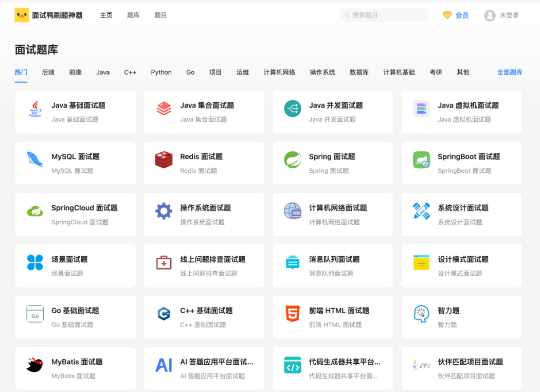Switch to the 考研 tab
The image size is (540, 392).
pyautogui.click(x=436, y=73)
